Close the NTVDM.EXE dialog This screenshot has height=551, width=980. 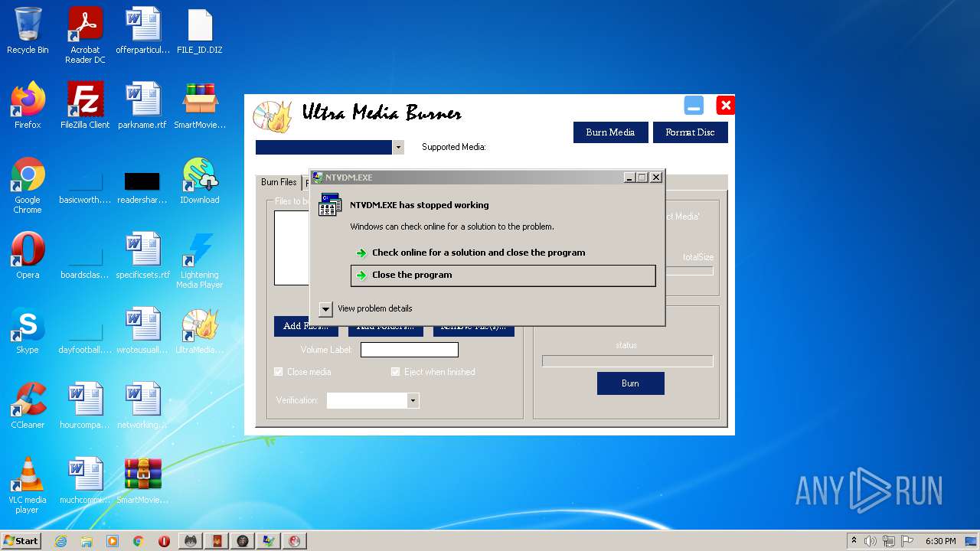point(656,178)
